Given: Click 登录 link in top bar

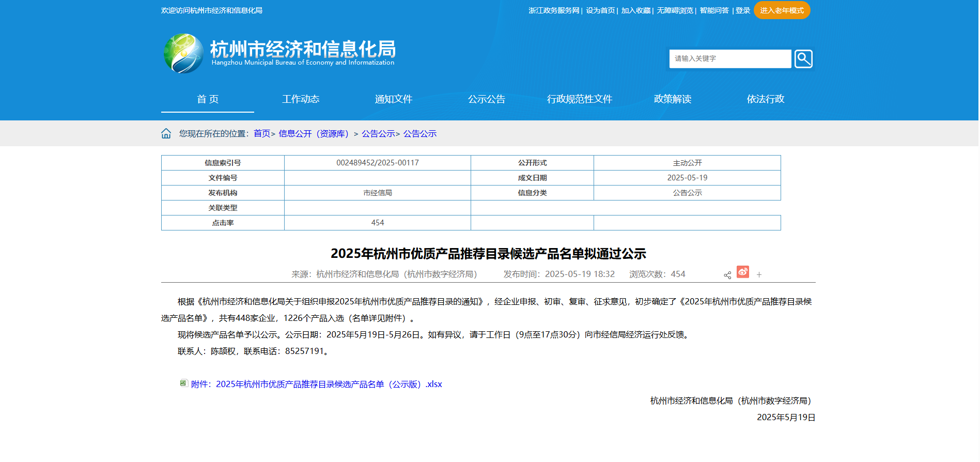Looking at the screenshot, I should 743,11.
